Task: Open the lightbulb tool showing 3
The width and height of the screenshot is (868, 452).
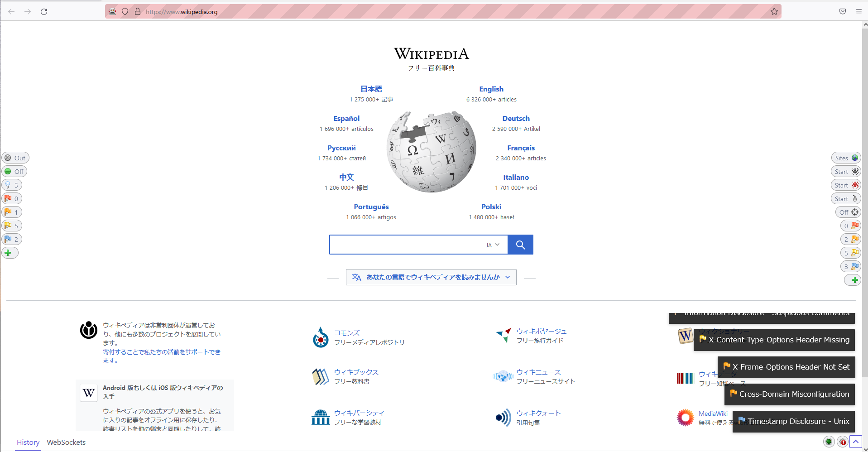Action: pyautogui.click(x=12, y=185)
